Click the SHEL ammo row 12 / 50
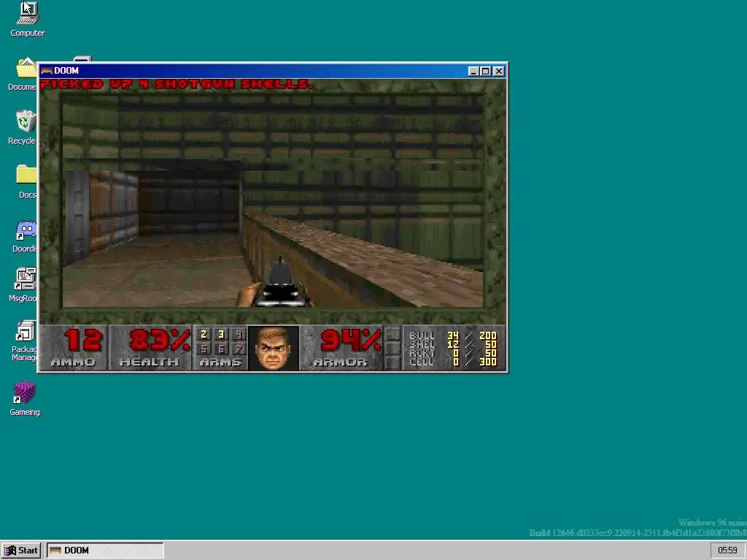747x560 pixels. coord(452,344)
